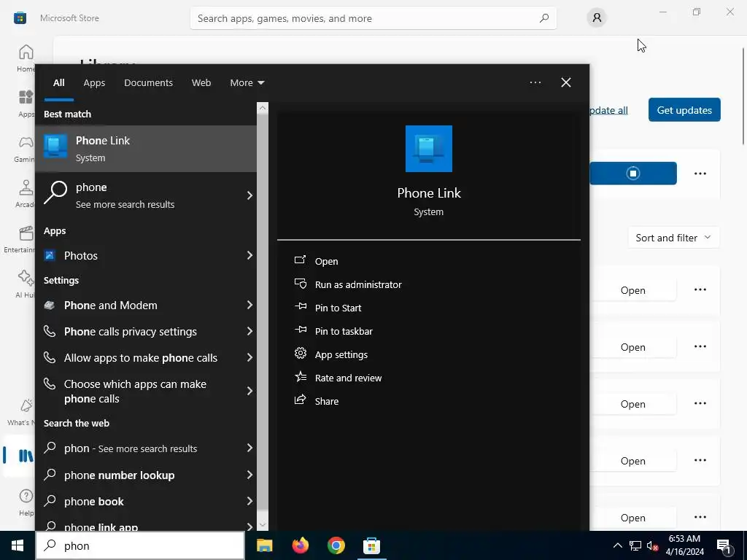Launch Google Chrome from the taskbar
Image resolution: width=747 pixels, height=560 pixels.
coord(336,545)
